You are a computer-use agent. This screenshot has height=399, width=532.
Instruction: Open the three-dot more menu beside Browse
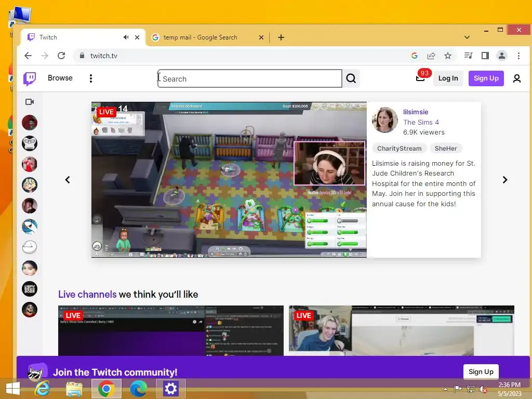[90, 78]
